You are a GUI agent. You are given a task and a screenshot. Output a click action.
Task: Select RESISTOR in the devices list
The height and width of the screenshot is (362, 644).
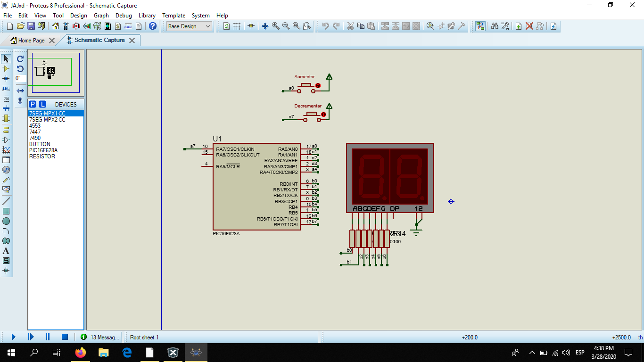coord(56,156)
